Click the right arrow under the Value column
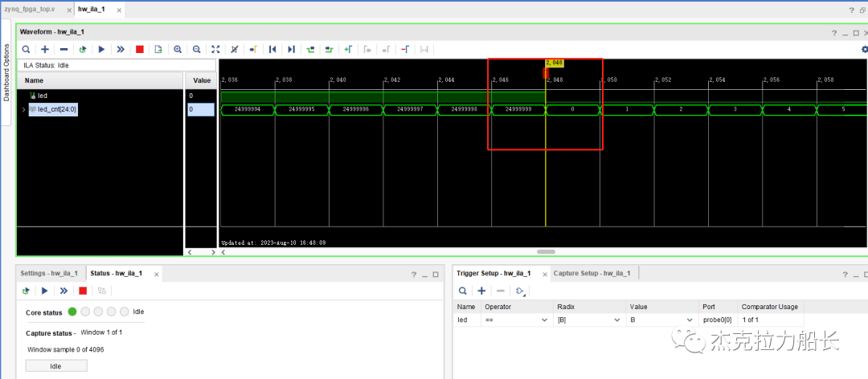This screenshot has height=379, width=868. pos(213,252)
